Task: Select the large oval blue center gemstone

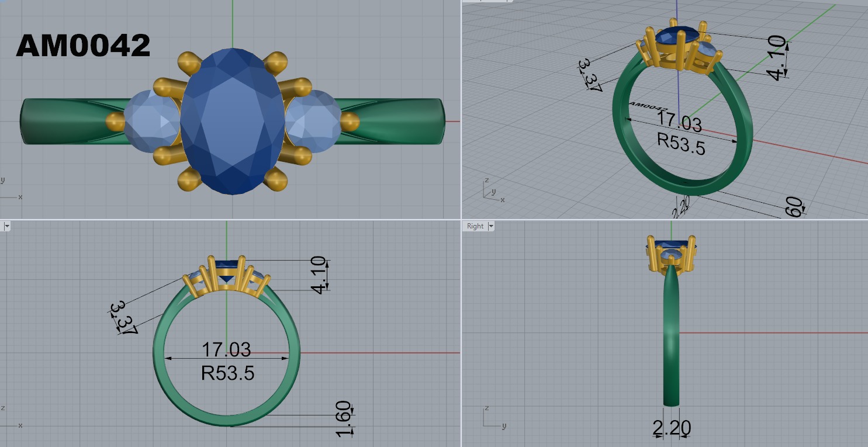Action: (233, 122)
